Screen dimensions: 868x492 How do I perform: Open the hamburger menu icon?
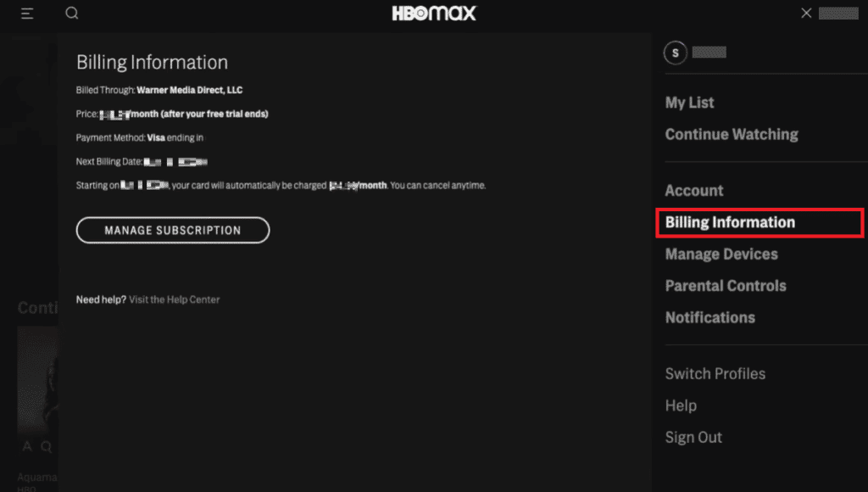[27, 14]
